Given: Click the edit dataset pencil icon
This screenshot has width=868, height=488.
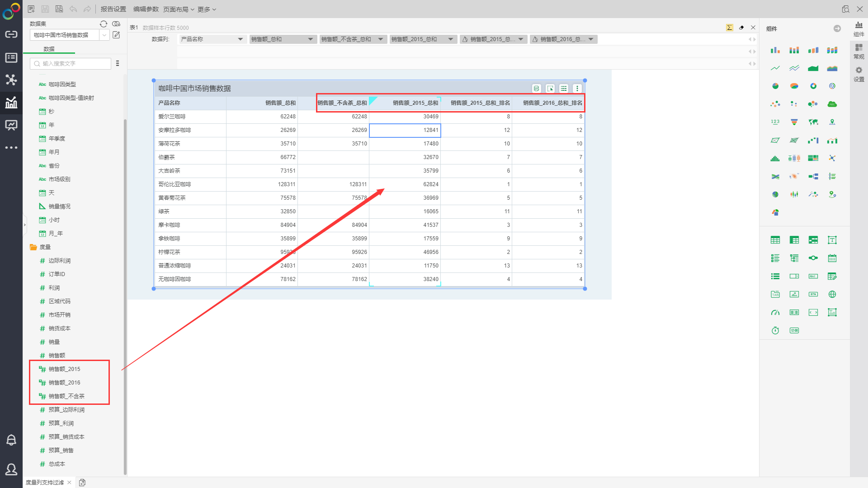Looking at the screenshot, I should 116,35.
